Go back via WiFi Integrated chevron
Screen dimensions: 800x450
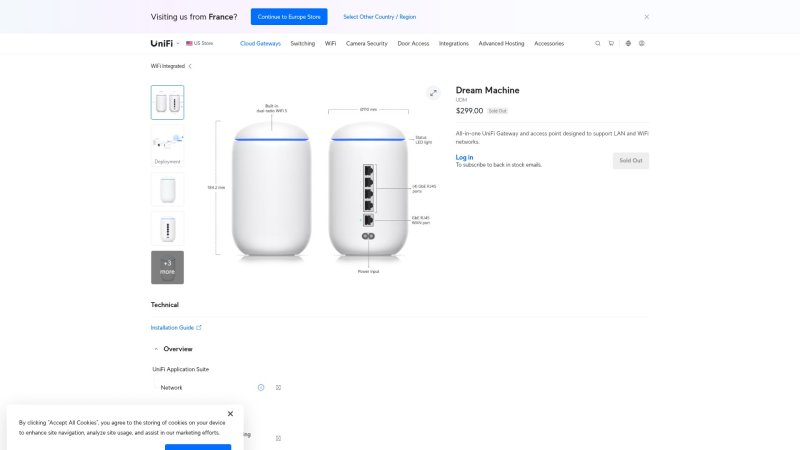pos(190,66)
